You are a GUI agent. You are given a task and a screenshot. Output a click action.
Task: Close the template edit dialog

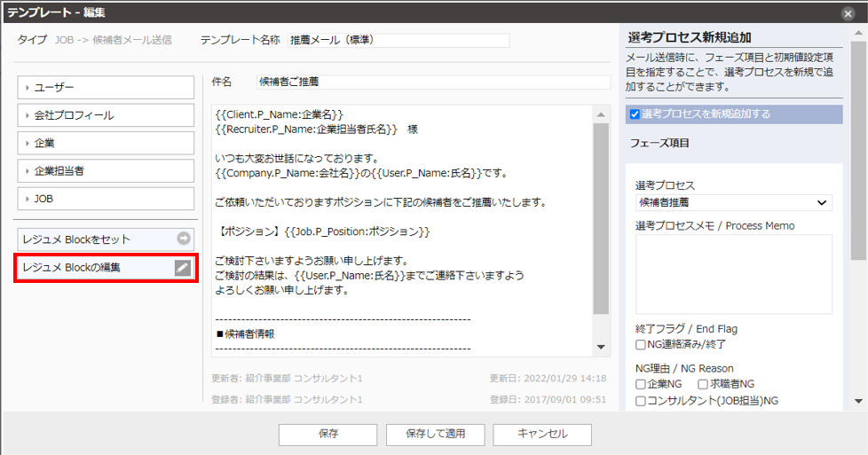[848, 13]
